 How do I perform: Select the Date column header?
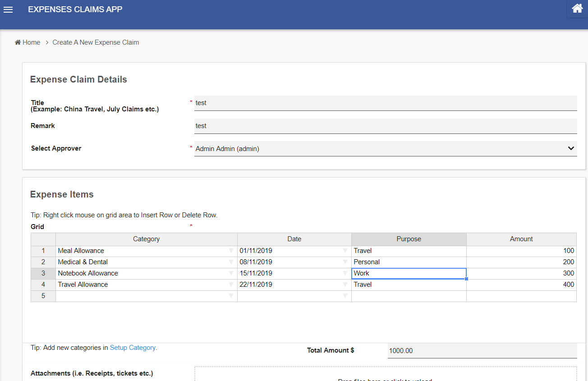pos(294,239)
